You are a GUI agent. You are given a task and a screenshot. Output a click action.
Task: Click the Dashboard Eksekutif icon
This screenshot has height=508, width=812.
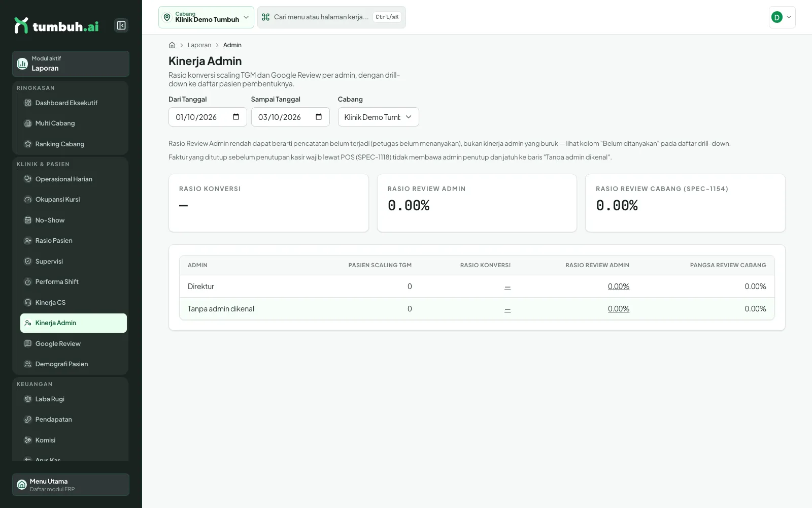(x=28, y=103)
